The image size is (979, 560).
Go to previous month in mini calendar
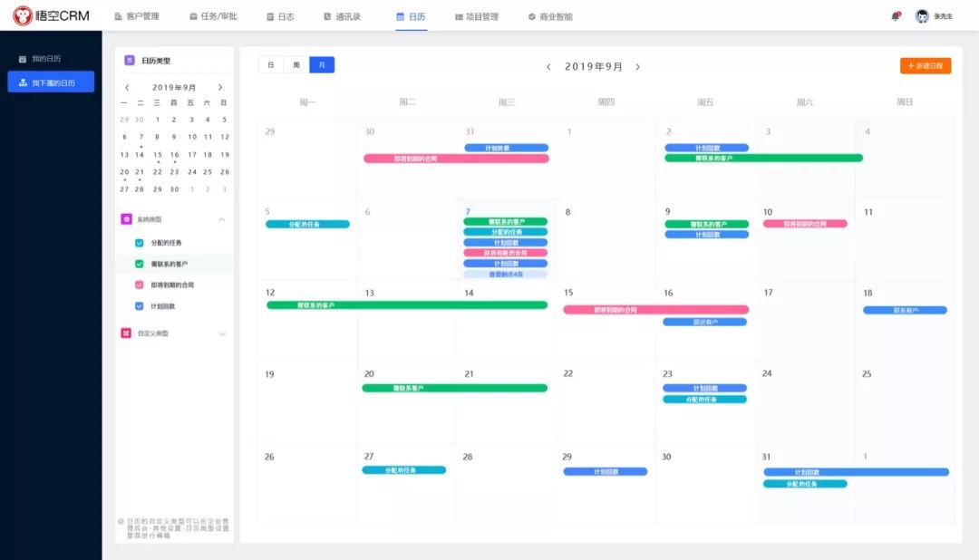click(127, 87)
